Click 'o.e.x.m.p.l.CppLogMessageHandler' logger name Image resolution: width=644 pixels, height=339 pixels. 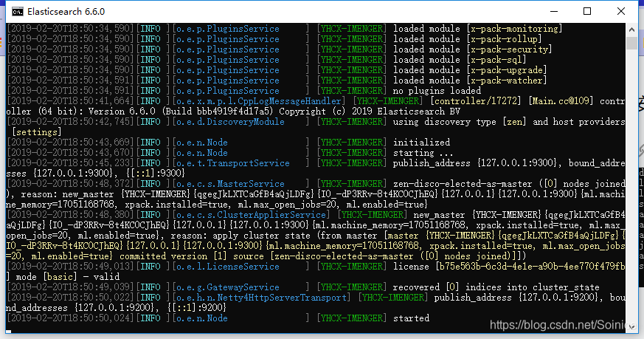(x=259, y=100)
